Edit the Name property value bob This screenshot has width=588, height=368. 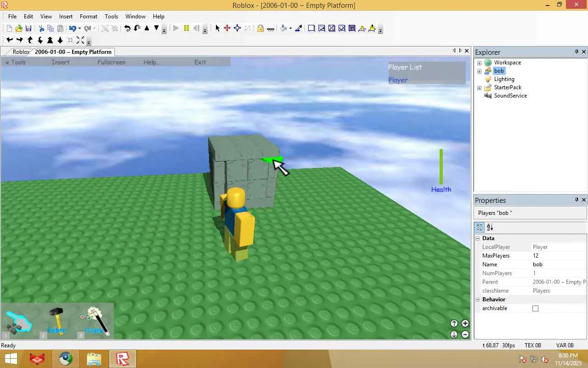click(559, 264)
